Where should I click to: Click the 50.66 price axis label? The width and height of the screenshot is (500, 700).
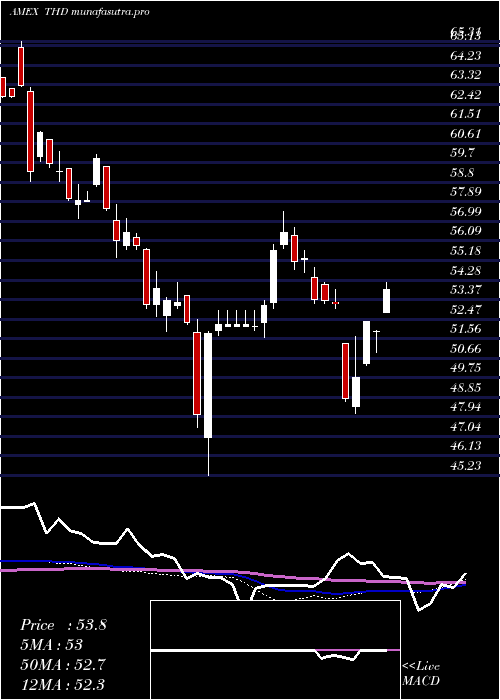pos(466,349)
